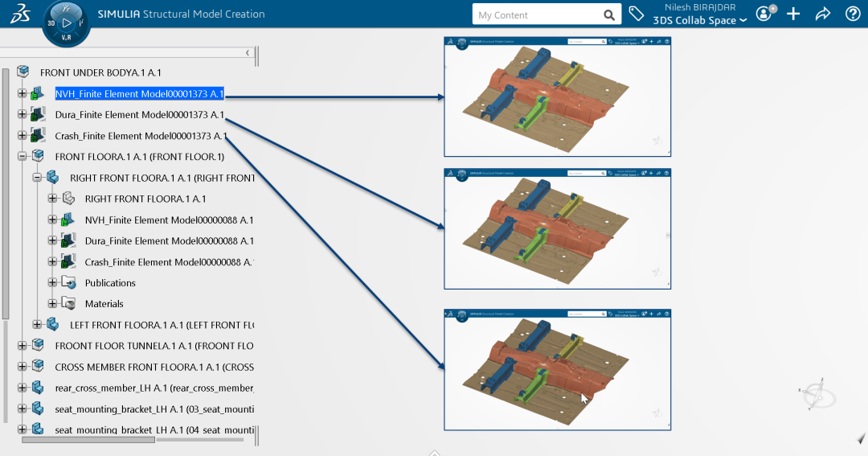Click the RIGHT FRONT FLOORA.1 A.1 3D shape icon
Viewport: 868px width, 456px height.
point(68,198)
